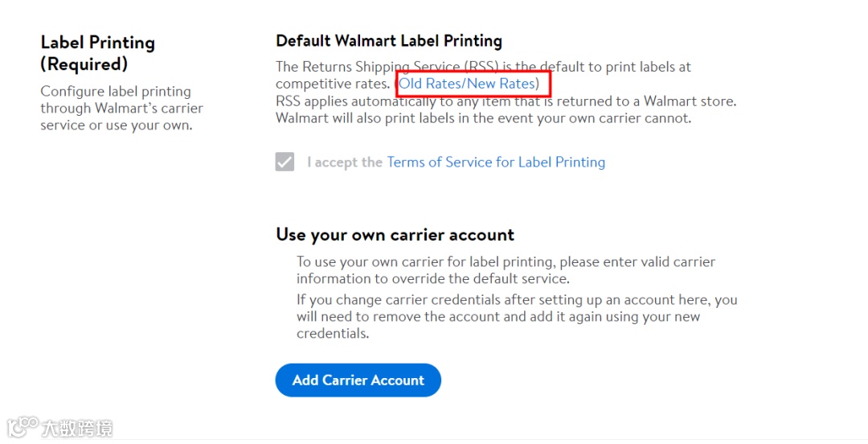Open the Old Rates/New Rates link

(467, 84)
